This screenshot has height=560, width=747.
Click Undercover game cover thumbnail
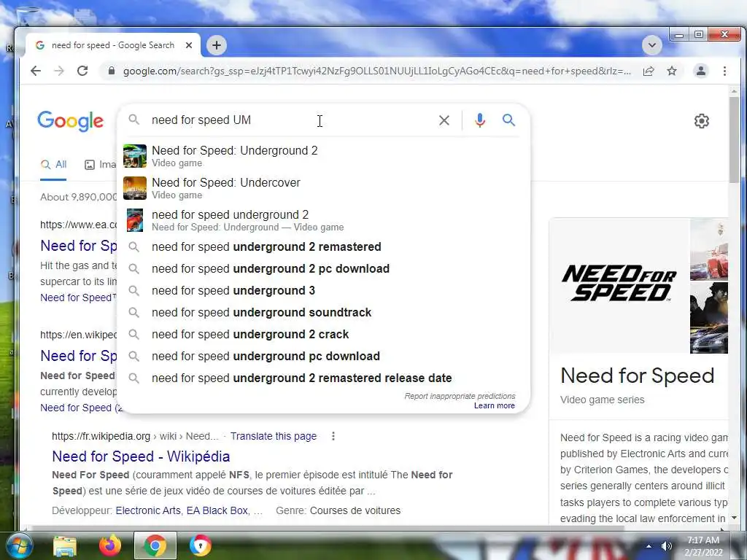point(135,188)
